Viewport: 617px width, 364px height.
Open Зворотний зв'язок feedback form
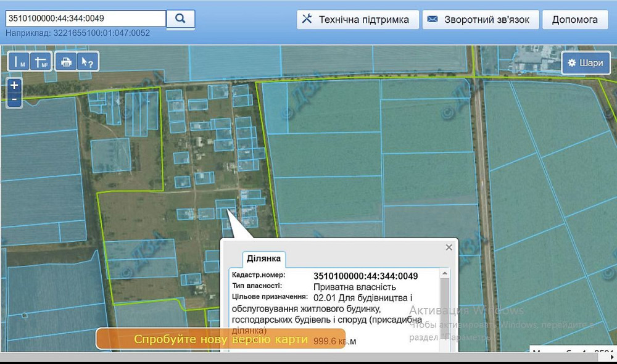480,19
